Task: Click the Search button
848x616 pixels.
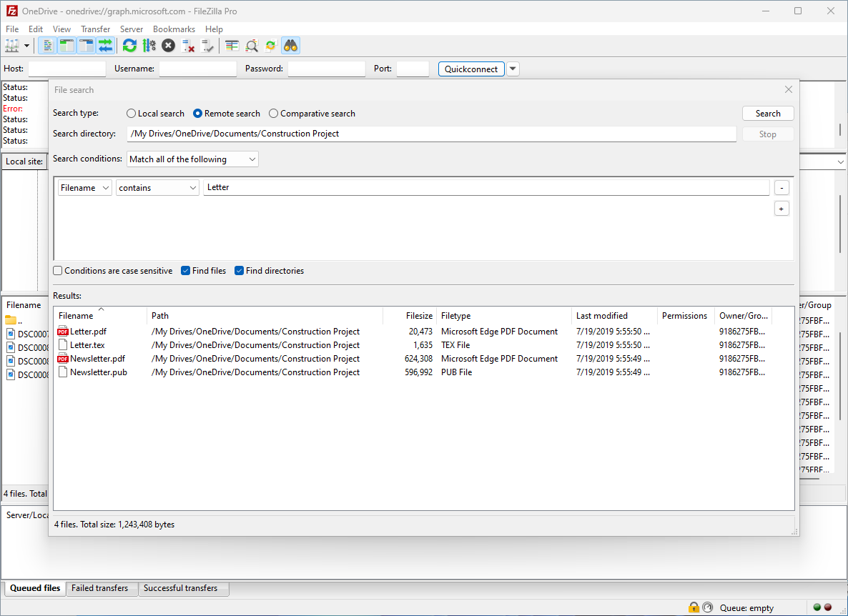Action: tap(767, 113)
